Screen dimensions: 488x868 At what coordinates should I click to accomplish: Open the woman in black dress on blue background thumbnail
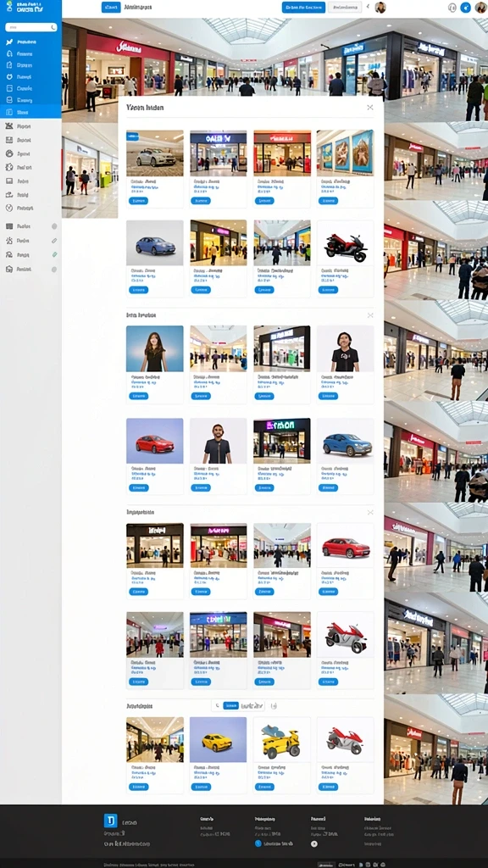[155, 348]
